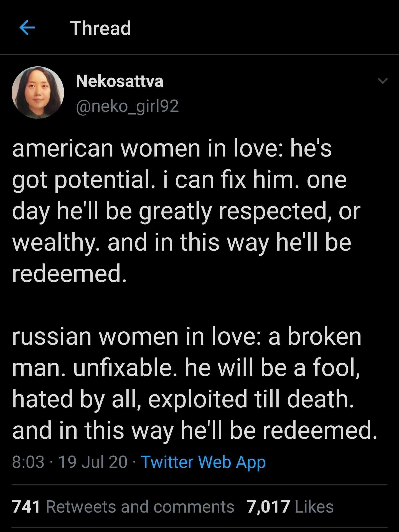The image size is (399, 532).
Task: Click the Twitter Web App source link
Action: [x=204, y=462]
